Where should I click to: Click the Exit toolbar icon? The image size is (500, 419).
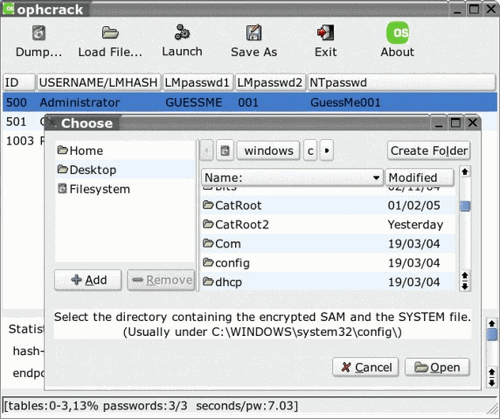click(325, 33)
